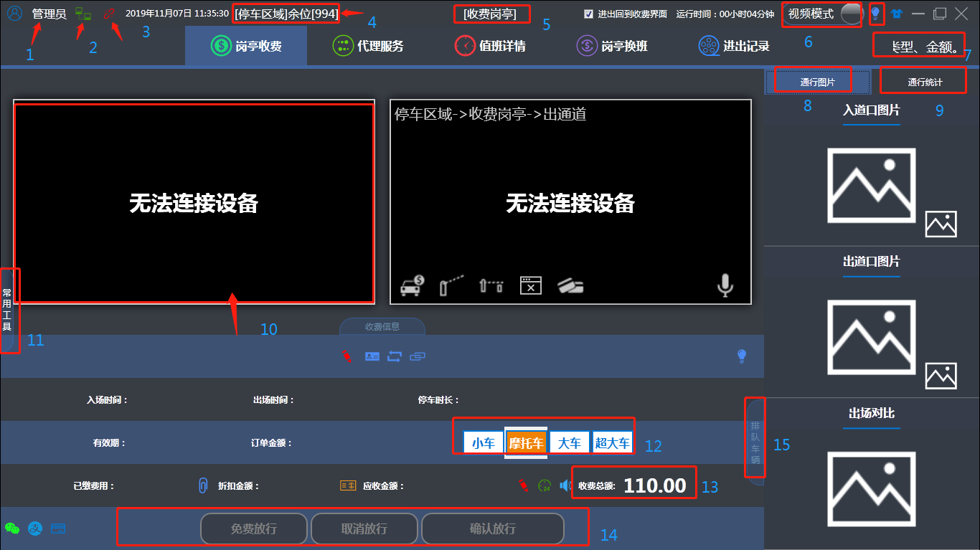980x550 pixels.
Task: Click the 免费放行 button
Action: click(254, 529)
